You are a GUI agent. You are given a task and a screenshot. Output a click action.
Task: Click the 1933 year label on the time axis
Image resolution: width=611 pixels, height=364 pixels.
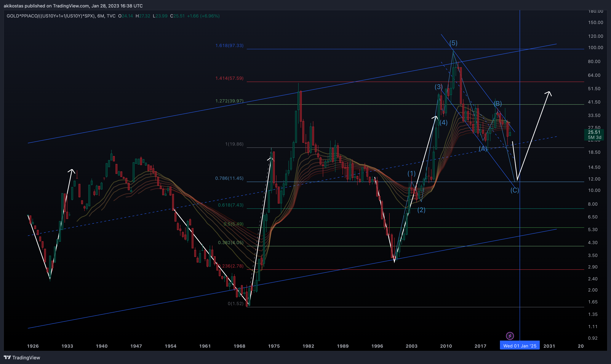click(x=67, y=346)
